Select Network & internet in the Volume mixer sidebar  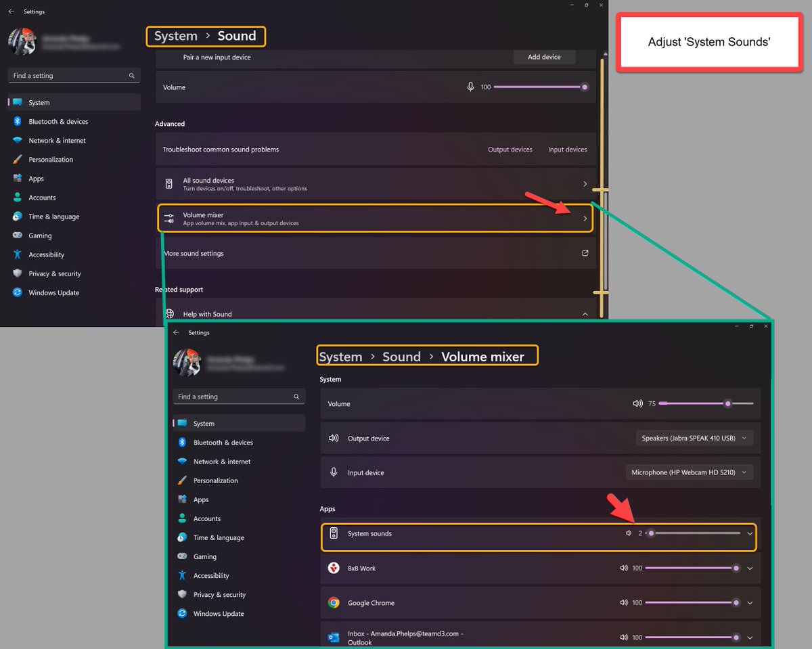click(x=239, y=462)
